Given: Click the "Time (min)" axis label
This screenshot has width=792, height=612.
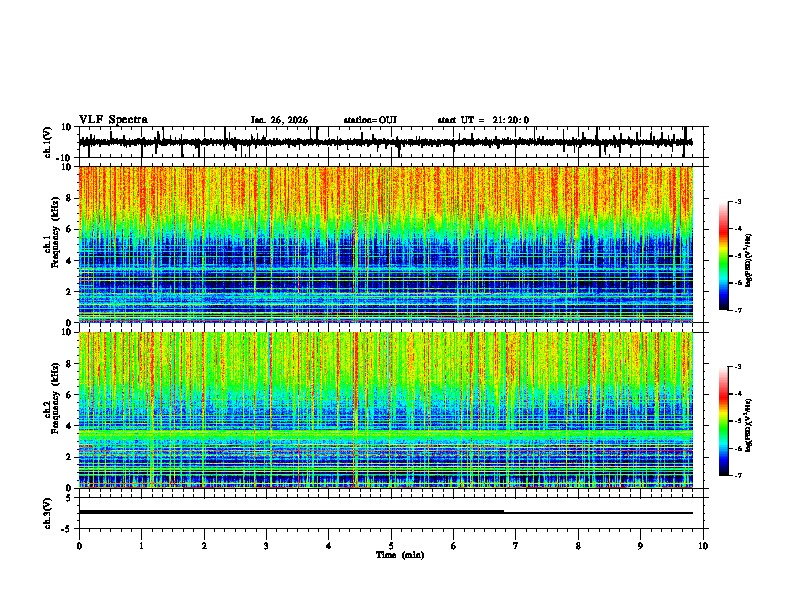Looking at the screenshot, I should click(400, 555).
